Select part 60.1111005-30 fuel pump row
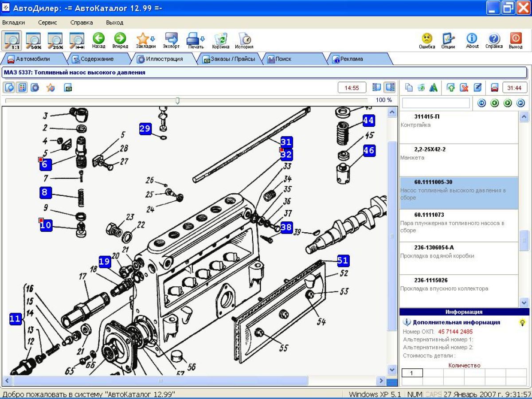Image resolution: width=532 pixels, height=399 pixels. pyautogui.click(x=459, y=193)
